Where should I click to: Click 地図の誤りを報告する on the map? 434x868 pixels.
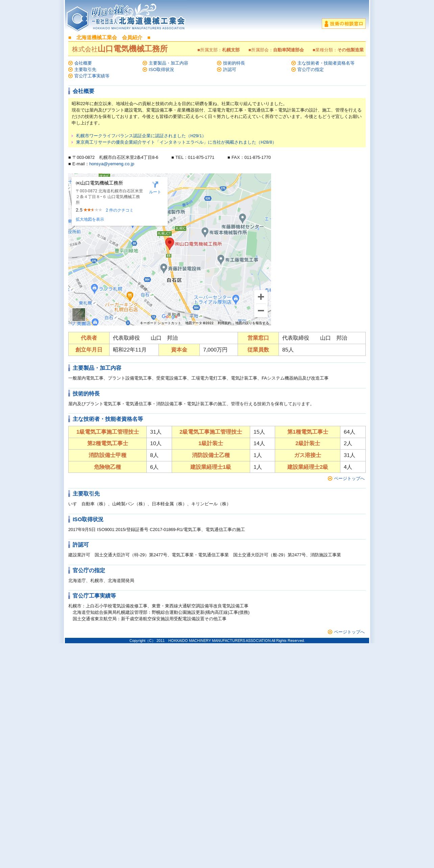pos(252,323)
